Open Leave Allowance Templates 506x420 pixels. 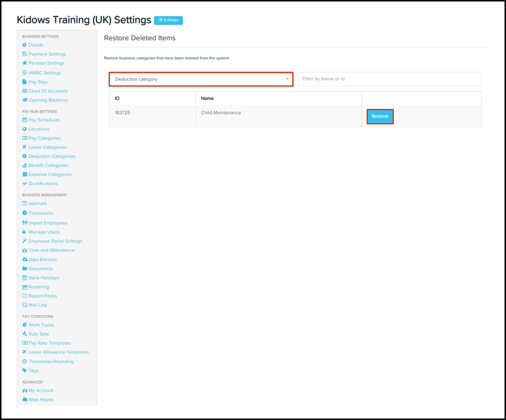click(x=59, y=352)
